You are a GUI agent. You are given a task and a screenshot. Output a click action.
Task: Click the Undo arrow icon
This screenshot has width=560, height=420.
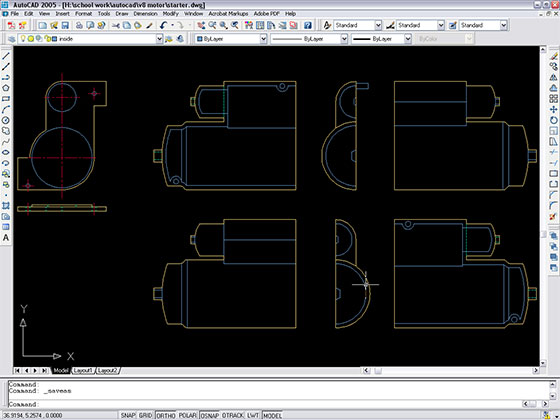point(164,25)
